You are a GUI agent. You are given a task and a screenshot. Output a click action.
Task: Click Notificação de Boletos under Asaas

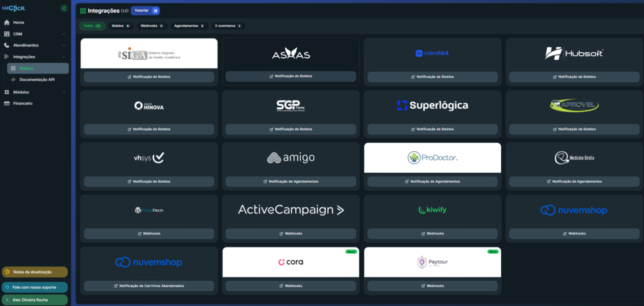(291, 76)
